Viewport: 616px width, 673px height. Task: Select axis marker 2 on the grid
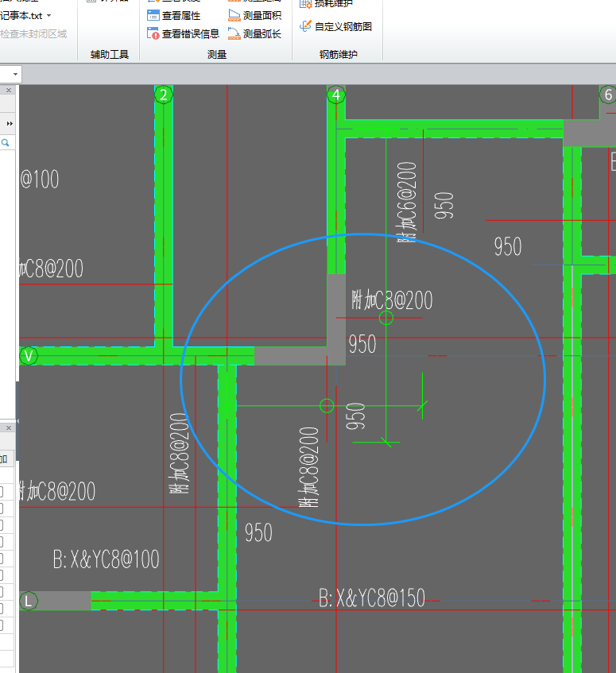(x=163, y=95)
